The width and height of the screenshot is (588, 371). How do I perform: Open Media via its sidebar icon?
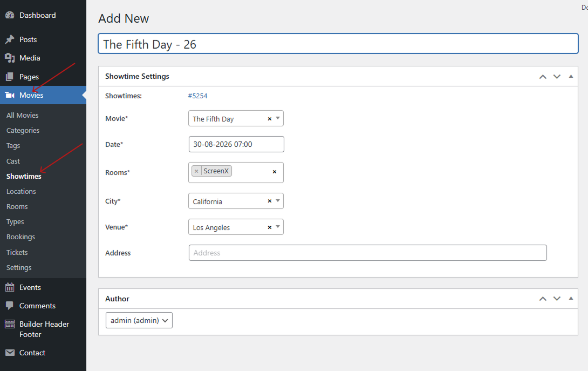[x=10, y=58]
